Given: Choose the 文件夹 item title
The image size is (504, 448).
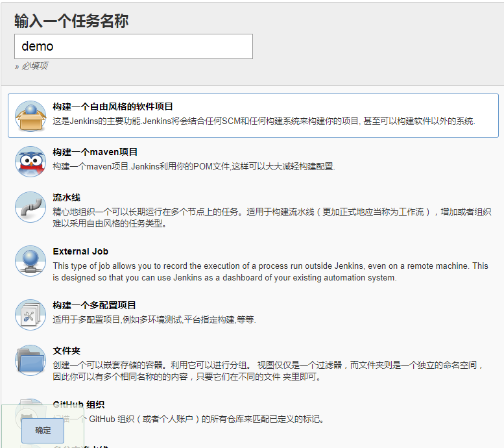Looking at the screenshot, I should [67, 351].
